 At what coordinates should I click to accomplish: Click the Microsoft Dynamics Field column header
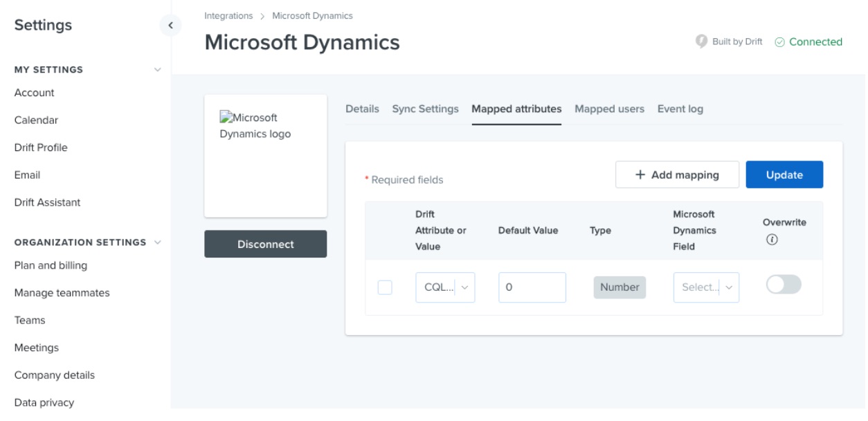[x=694, y=230]
